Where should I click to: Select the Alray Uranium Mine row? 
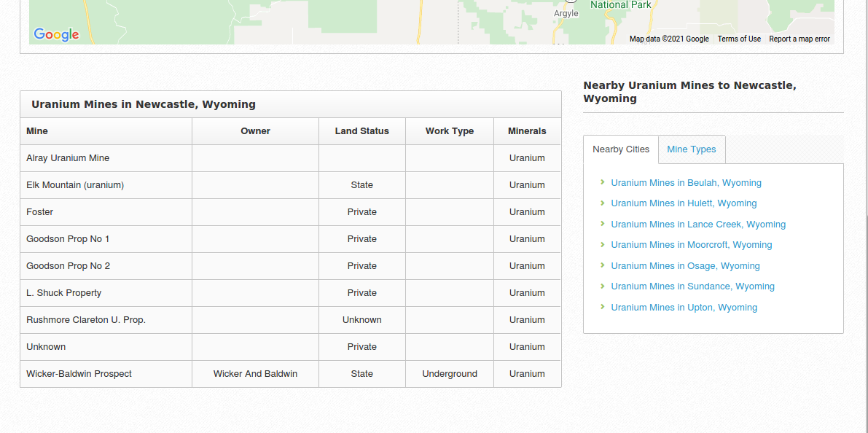(x=291, y=158)
